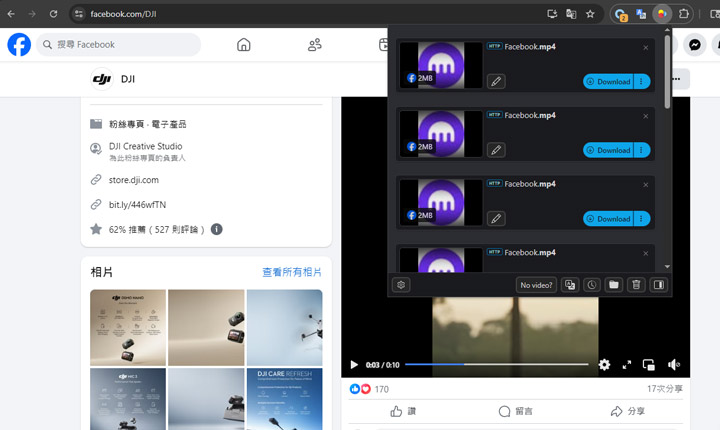Click the scroll-down arrow in the downloader popup
This screenshot has width=720, height=430.
667,266
